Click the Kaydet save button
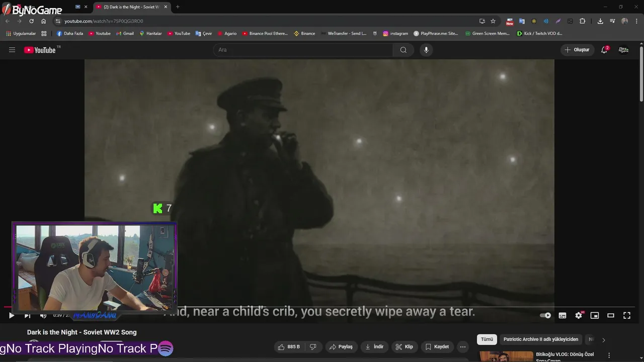This screenshot has width=644, height=362. [437, 347]
